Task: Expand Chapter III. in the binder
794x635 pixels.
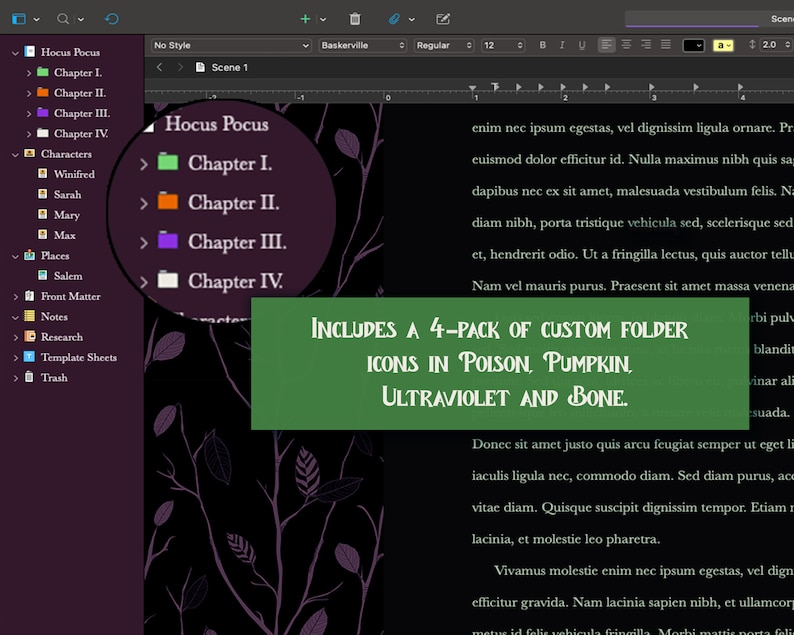Action: pyautogui.click(x=28, y=113)
